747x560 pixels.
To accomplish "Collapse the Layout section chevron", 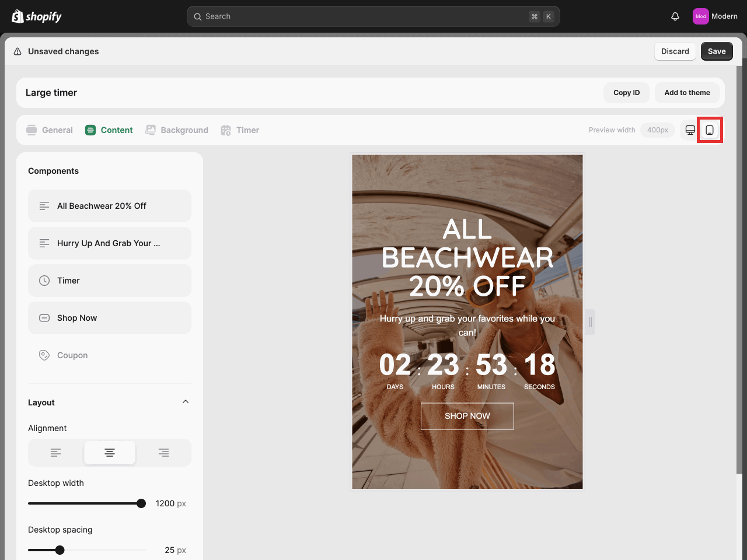I will 186,402.
